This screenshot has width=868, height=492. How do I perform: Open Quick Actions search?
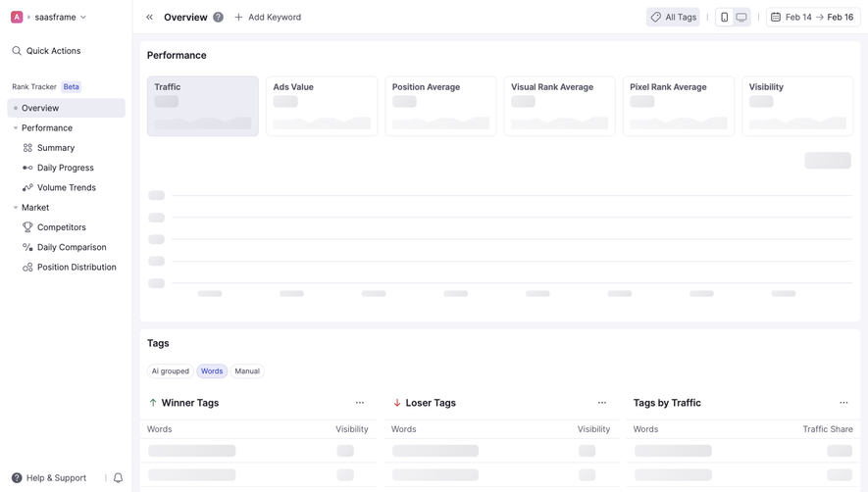(x=46, y=51)
